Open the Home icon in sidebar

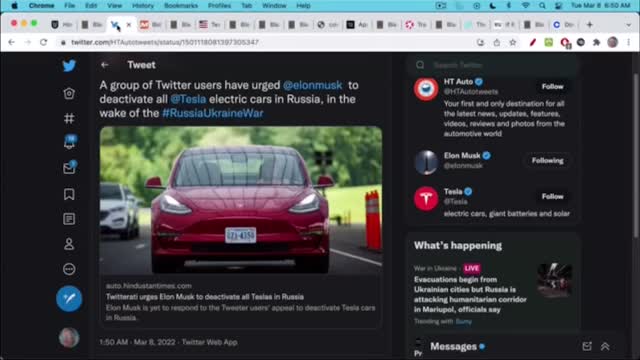pyautogui.click(x=69, y=93)
